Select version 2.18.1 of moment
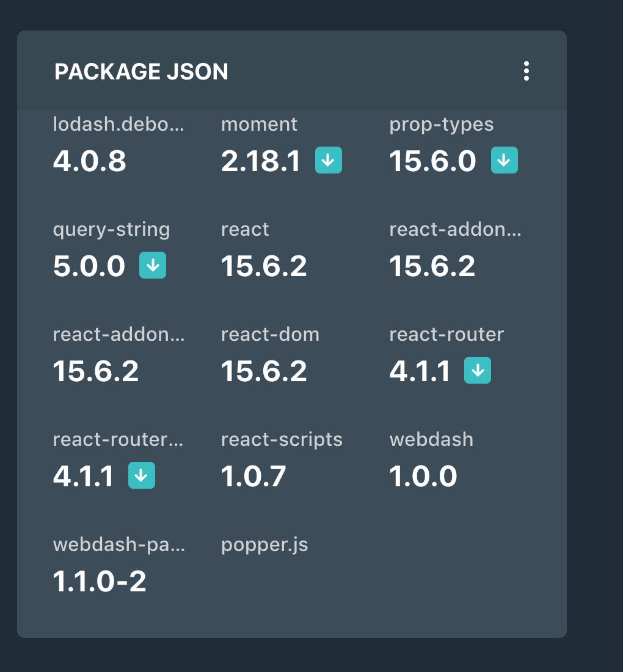The image size is (623, 672). pyautogui.click(x=261, y=161)
